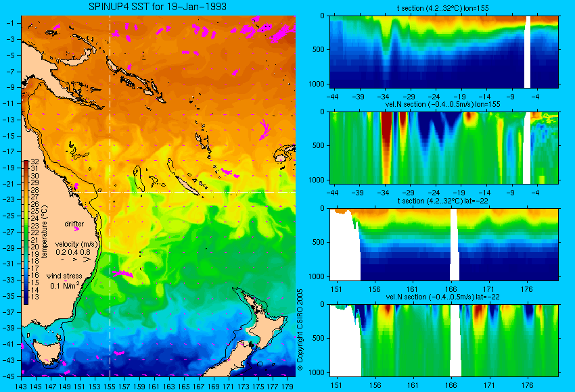
Task: Click the '-45' latitude label on the map axis
Action: (10, 376)
